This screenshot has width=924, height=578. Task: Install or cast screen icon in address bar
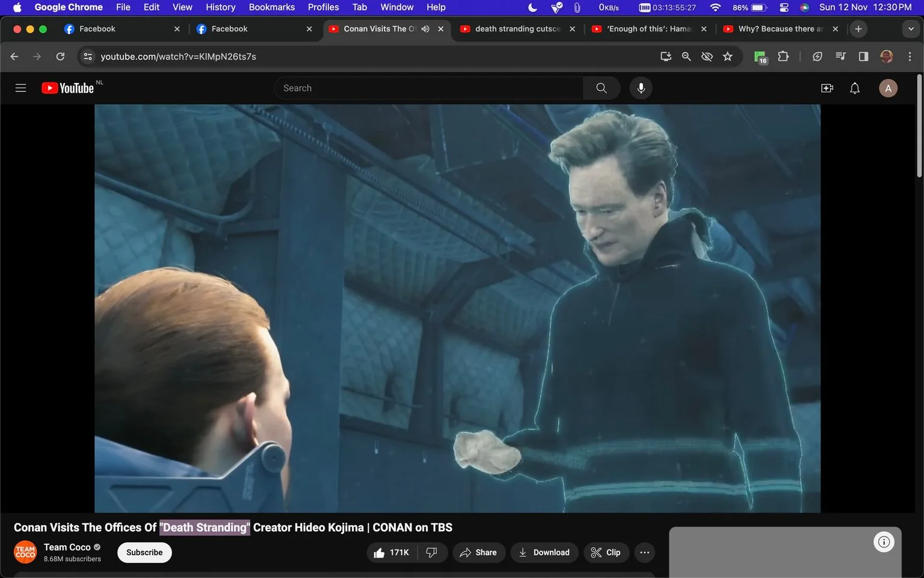666,57
